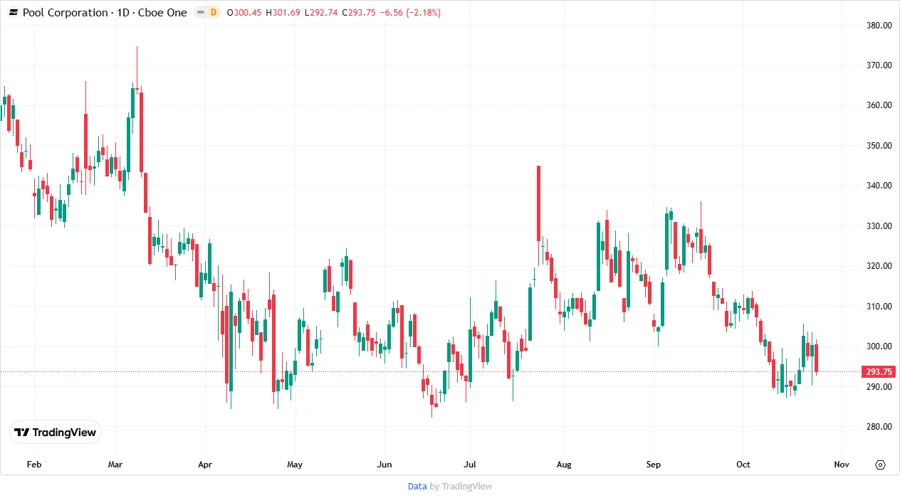Click the Sep label on time axis

coord(653,464)
